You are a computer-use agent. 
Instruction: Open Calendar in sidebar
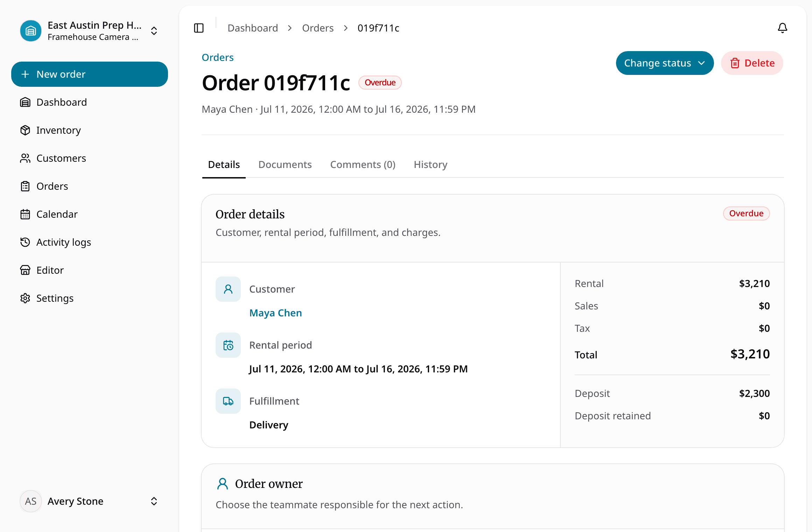(x=90, y=214)
